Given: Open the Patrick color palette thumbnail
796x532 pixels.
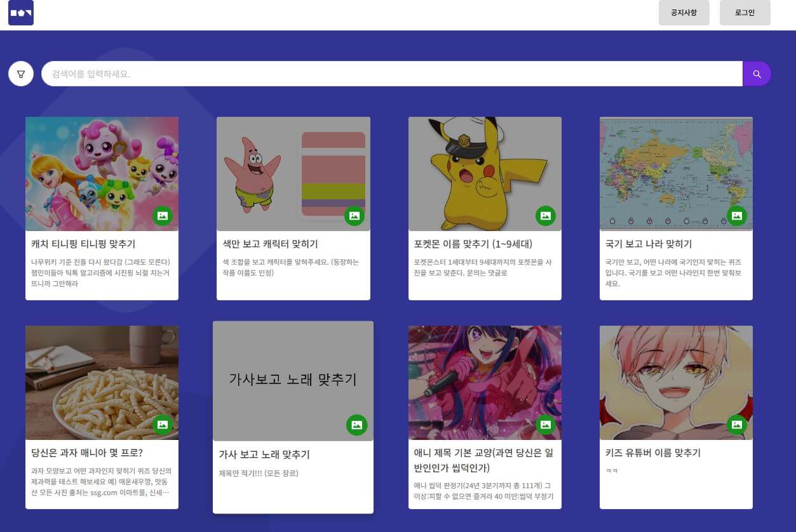Looking at the screenshot, I should pos(293,174).
